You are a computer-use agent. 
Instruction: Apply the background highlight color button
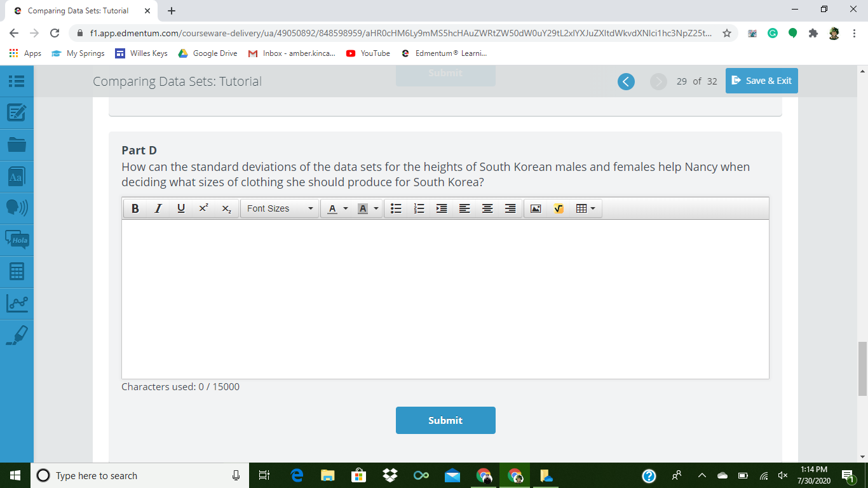tap(362, 208)
